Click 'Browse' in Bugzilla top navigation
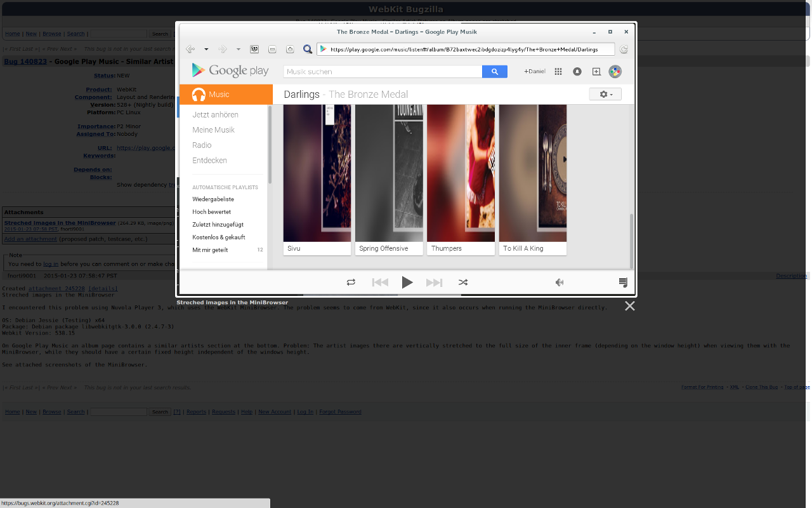 coord(52,34)
